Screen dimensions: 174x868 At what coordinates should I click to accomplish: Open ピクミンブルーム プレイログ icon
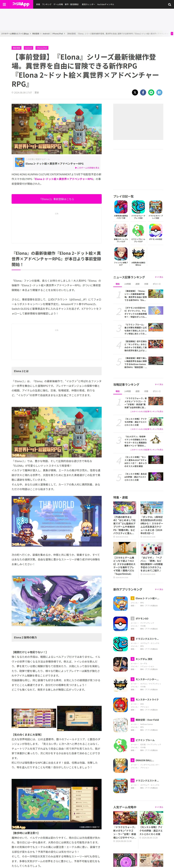tap(138, 230)
